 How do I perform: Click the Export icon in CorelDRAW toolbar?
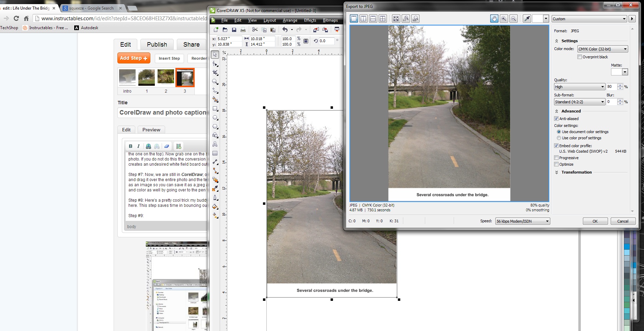(325, 30)
